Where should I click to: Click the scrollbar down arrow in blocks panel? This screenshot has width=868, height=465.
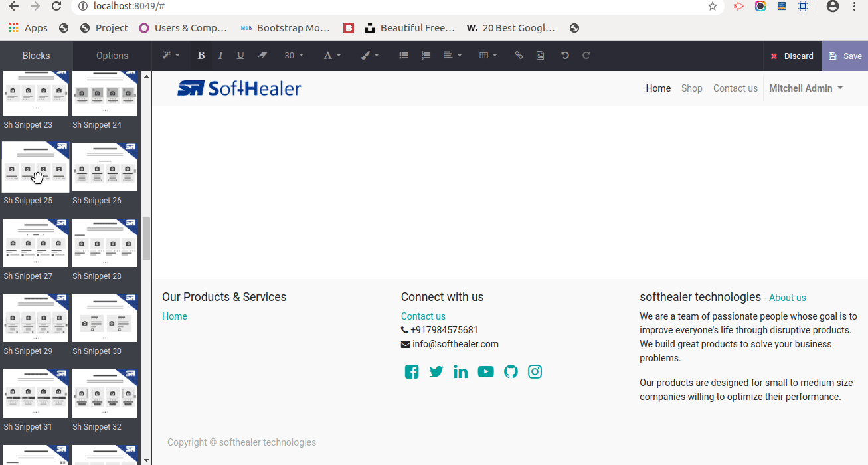tap(146, 460)
